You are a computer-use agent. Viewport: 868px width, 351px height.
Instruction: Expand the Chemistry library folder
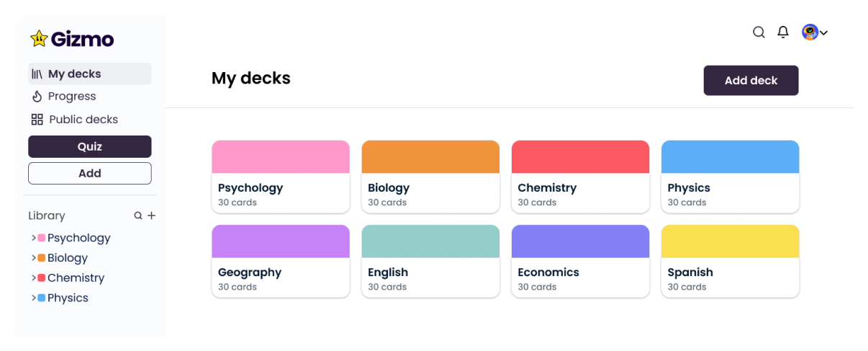(x=33, y=278)
